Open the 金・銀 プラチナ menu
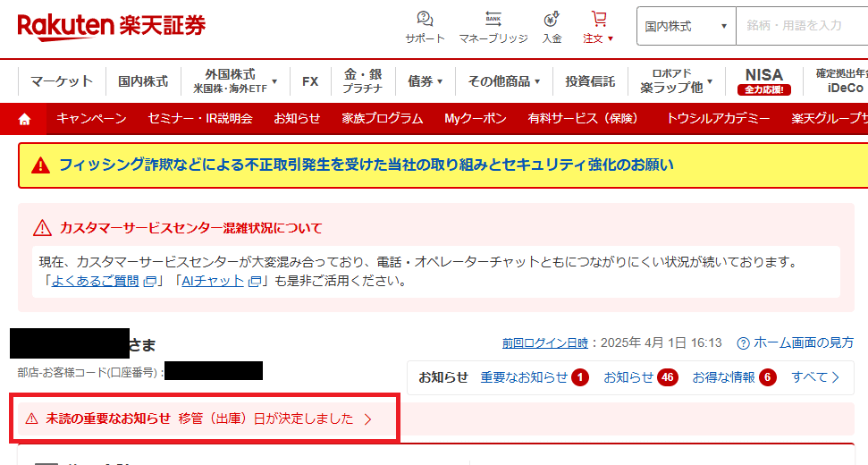The width and height of the screenshot is (868, 465). tap(363, 81)
